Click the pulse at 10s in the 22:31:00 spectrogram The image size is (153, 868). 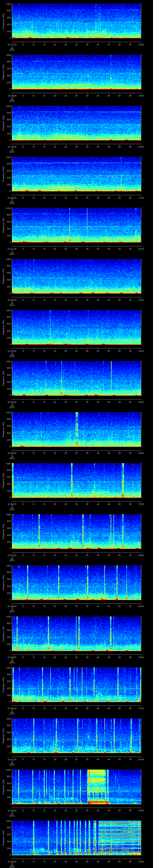(34, 735)
